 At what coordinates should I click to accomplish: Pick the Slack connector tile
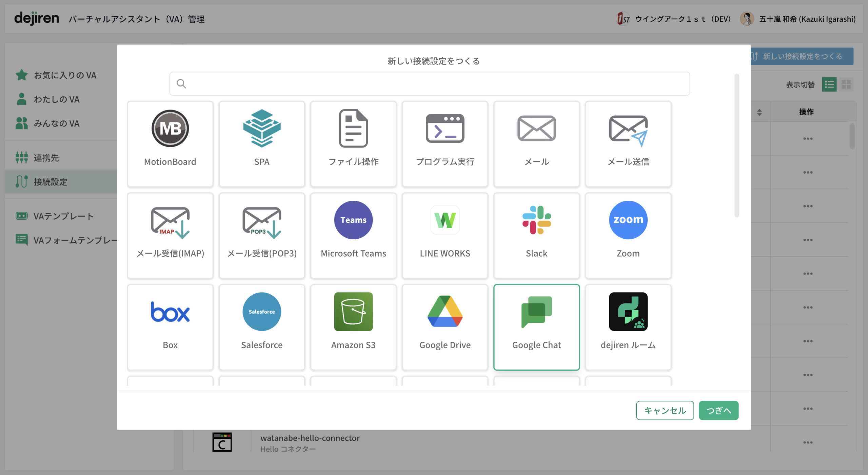point(536,236)
